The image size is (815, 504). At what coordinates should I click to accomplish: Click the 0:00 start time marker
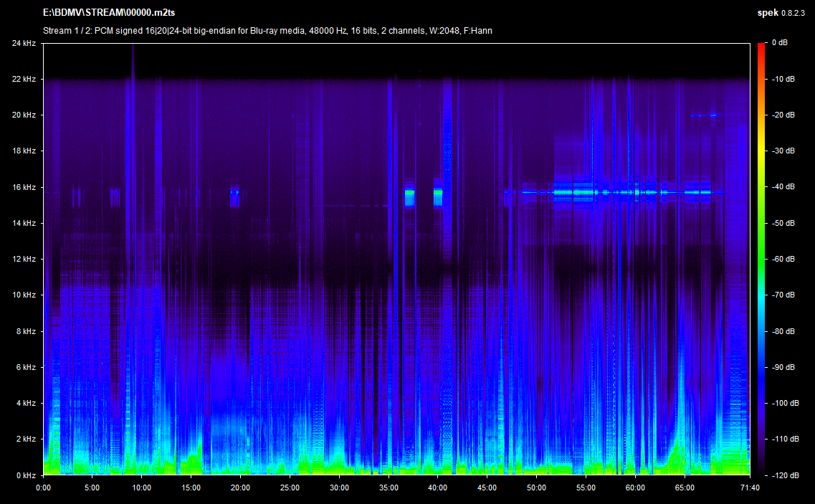[x=43, y=488]
